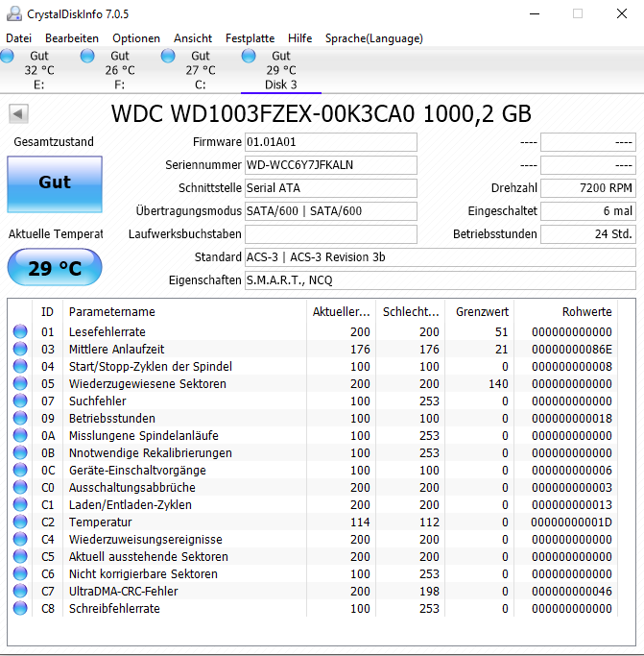Click status orb of Nnotwendige Rekalibrierungen row
Screen dimensions: 644x656
pos(20,452)
